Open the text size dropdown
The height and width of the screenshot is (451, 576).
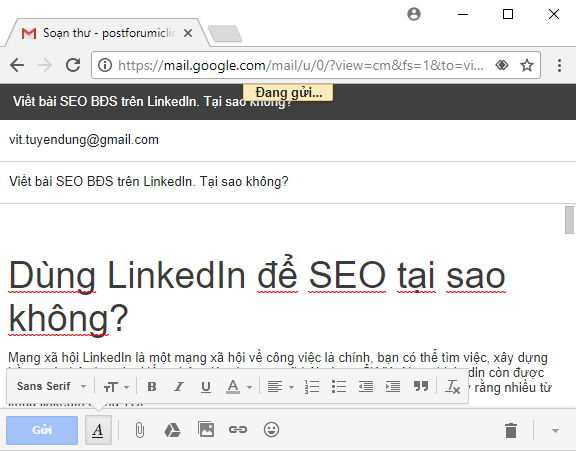point(116,387)
